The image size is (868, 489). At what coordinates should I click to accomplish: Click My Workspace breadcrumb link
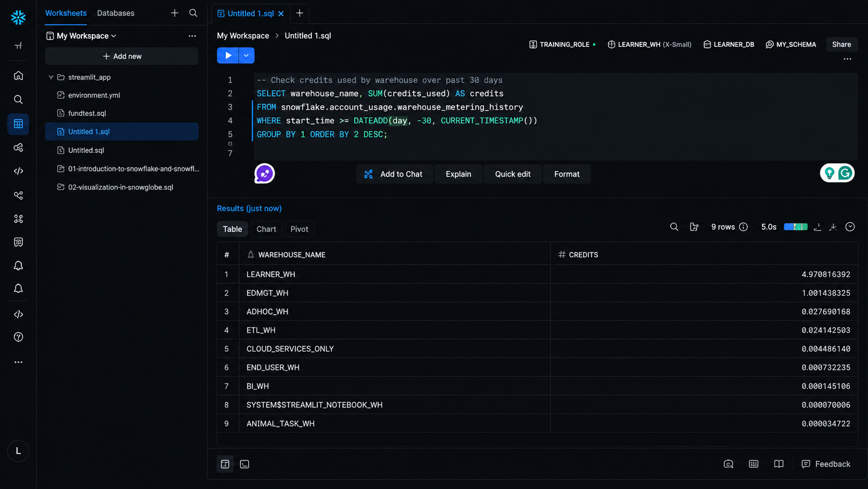pyautogui.click(x=243, y=36)
